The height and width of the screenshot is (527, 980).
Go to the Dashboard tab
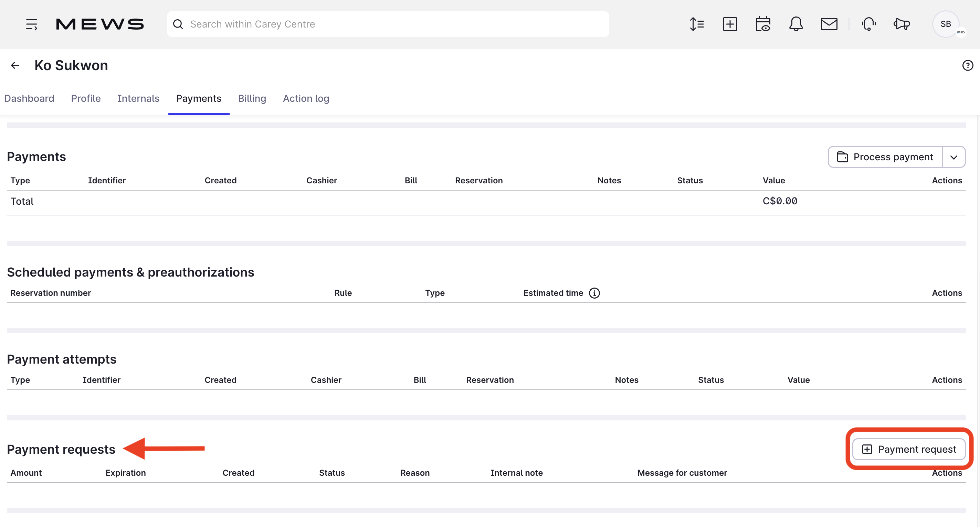[x=29, y=98]
